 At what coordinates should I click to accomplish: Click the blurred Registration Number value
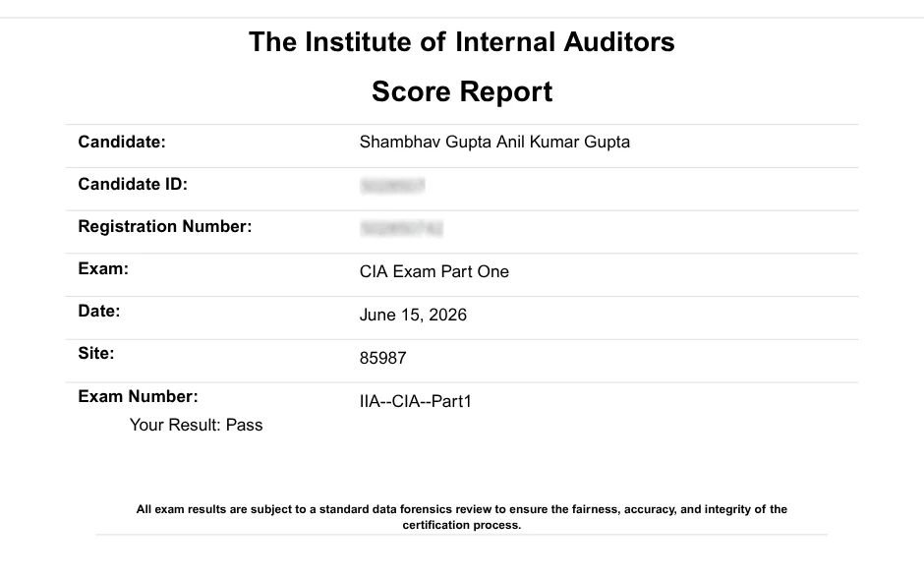(x=401, y=228)
